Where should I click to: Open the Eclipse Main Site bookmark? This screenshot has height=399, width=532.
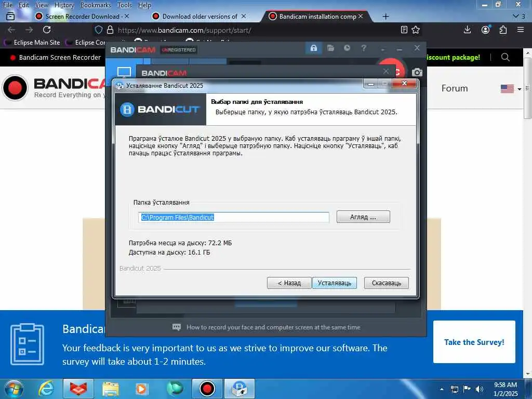click(32, 43)
